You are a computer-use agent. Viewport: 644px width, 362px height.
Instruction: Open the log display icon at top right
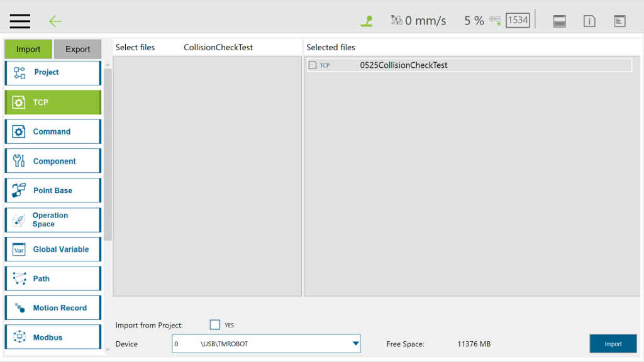619,21
